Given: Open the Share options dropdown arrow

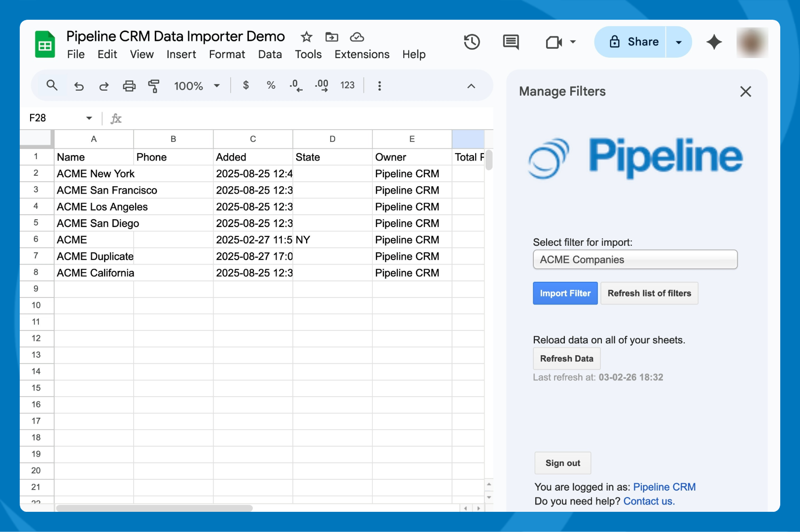Looking at the screenshot, I should pos(679,42).
